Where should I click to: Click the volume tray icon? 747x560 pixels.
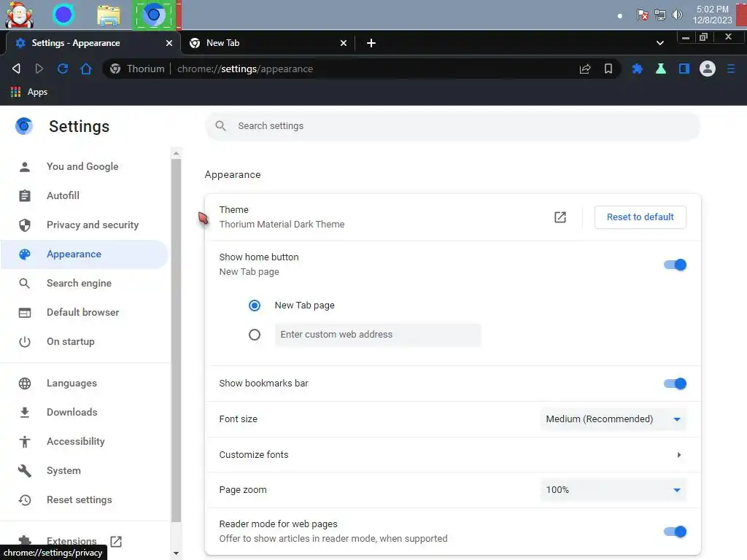coord(677,15)
